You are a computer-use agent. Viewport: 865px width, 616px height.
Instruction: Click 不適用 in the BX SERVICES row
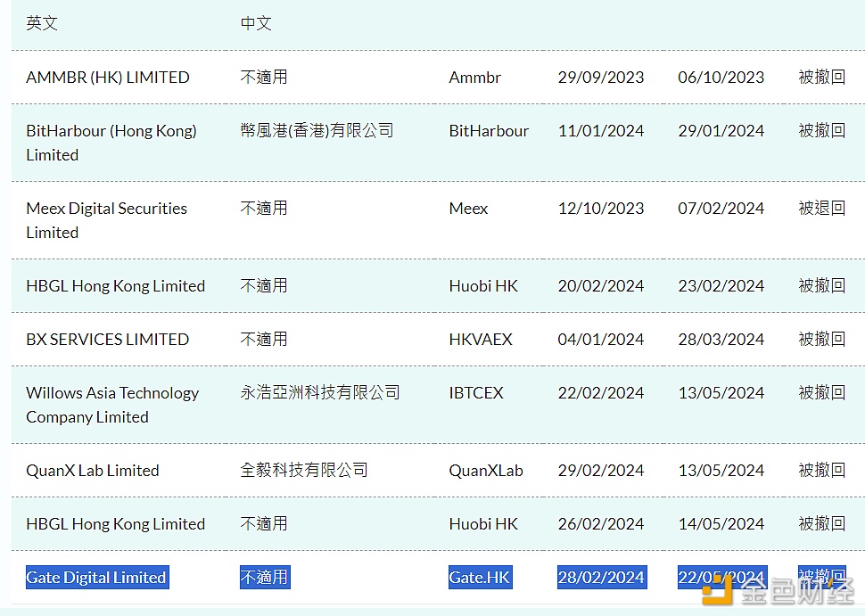click(264, 340)
